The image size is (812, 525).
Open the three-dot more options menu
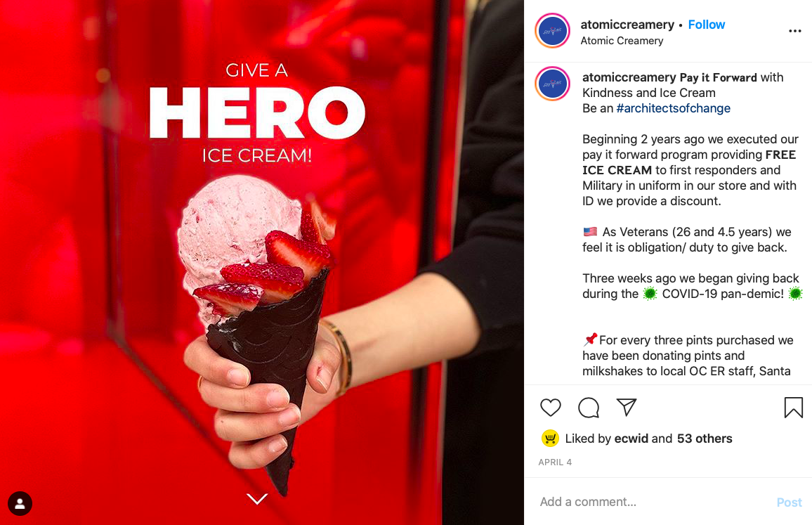coord(795,31)
